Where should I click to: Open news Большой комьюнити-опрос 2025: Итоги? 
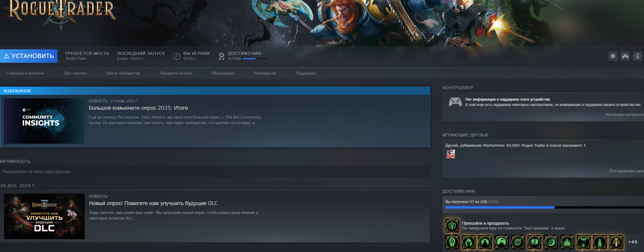pos(138,108)
